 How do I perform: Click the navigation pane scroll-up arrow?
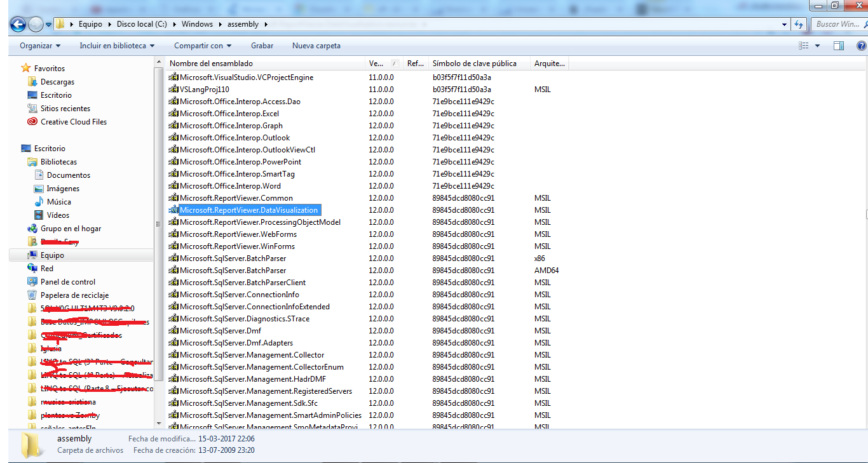tap(159, 61)
